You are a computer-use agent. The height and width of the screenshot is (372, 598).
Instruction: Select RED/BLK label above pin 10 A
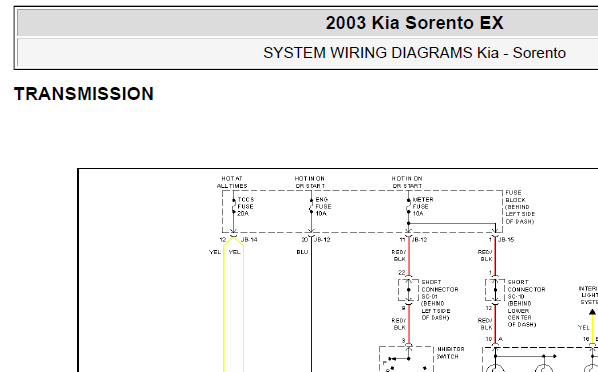tap(485, 324)
